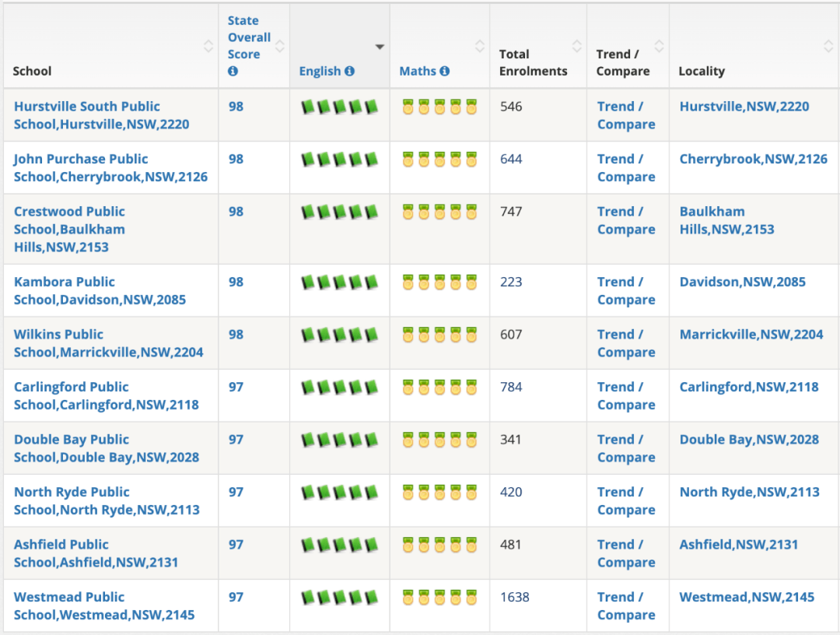This screenshot has width=840, height=635.
Task: Open Baulkham Hills,NSW,2153 locality link
Action: click(x=727, y=220)
